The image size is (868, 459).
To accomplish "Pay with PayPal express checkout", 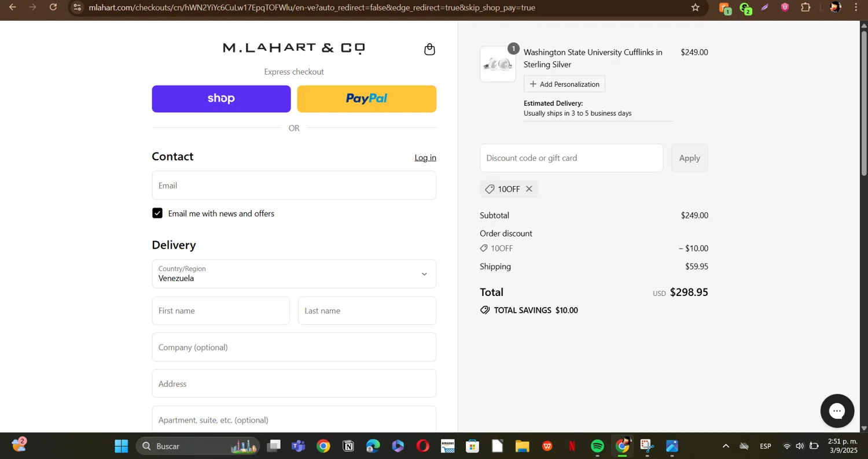I will tap(367, 99).
